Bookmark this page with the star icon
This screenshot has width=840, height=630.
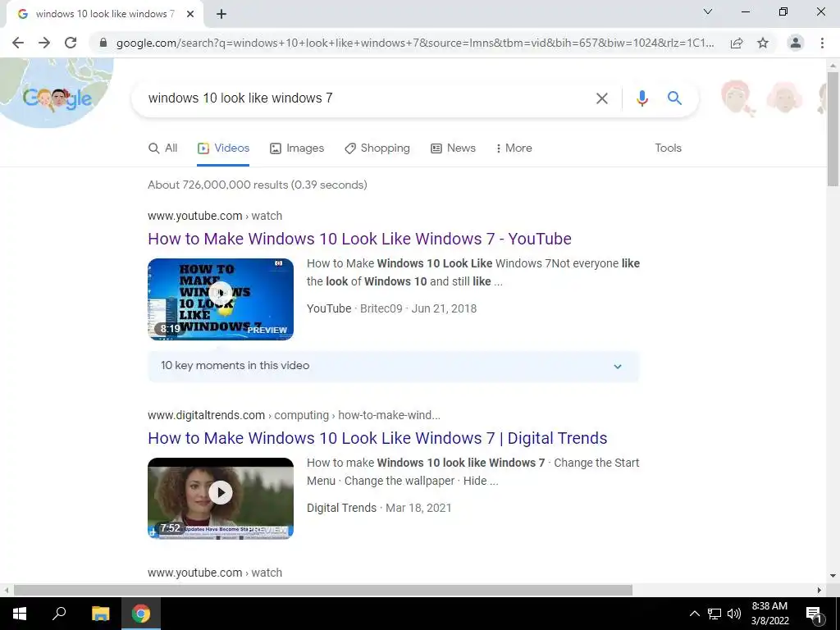(763, 43)
